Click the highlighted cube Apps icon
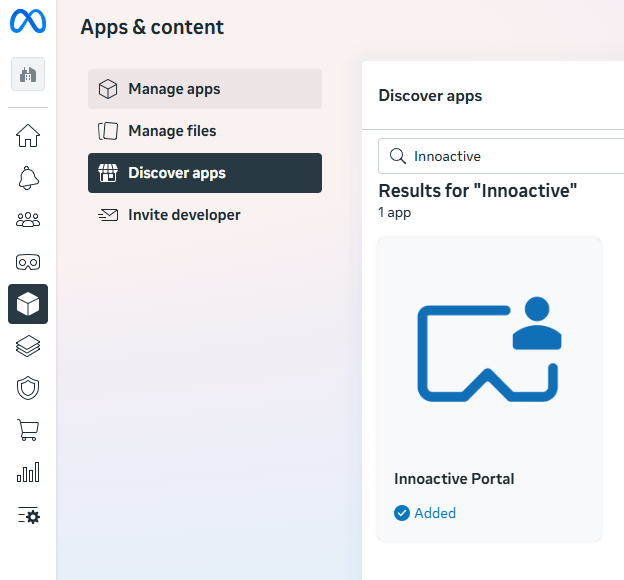The width and height of the screenshot is (624, 580). 28,304
